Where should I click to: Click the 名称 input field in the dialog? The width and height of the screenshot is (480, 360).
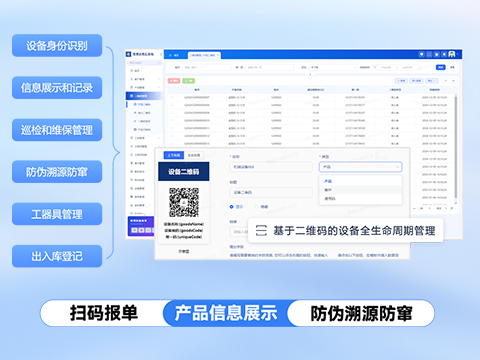coord(271,167)
